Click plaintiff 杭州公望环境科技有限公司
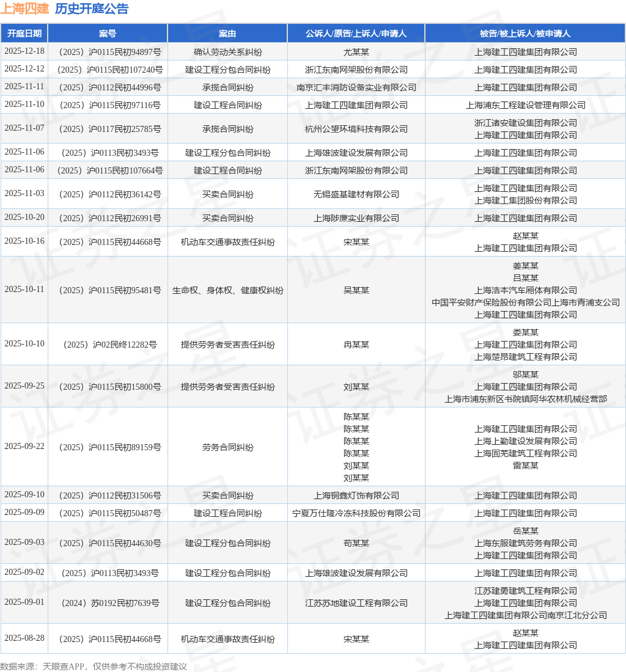Image resolution: width=626 pixels, height=672 pixels. coord(356,129)
